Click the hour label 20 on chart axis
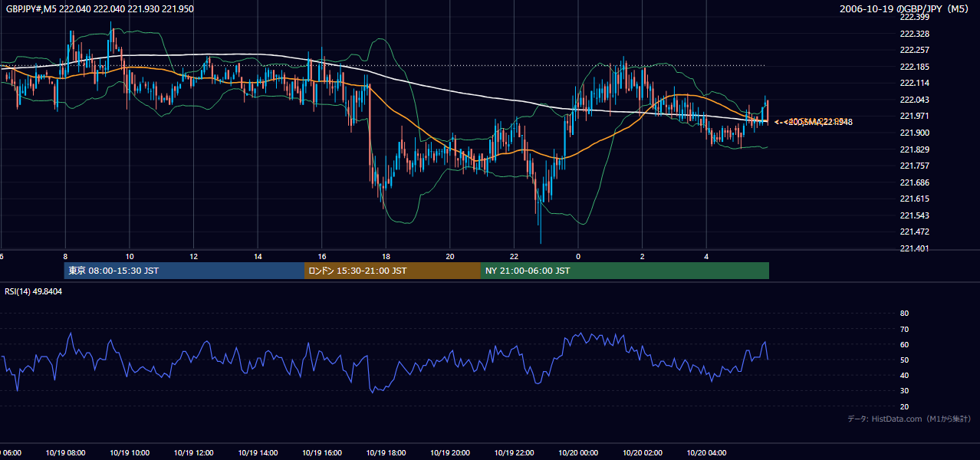This screenshot has width=980, height=460. pyautogui.click(x=450, y=256)
